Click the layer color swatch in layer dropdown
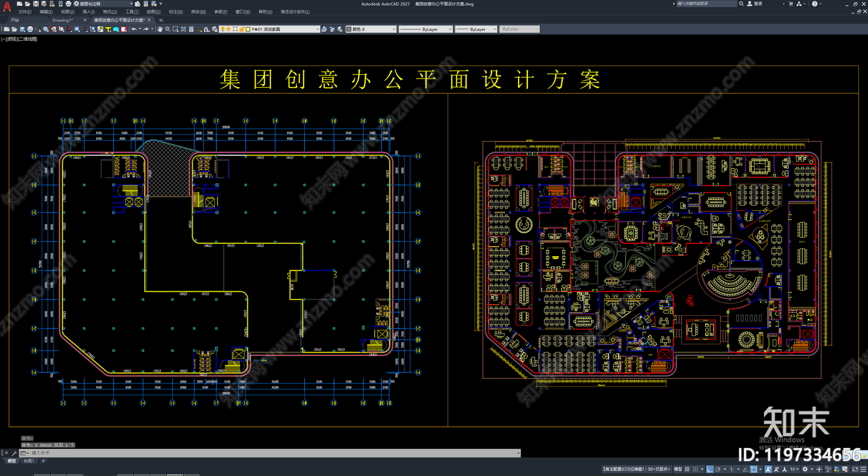The width and height of the screenshot is (868, 476). (248, 29)
